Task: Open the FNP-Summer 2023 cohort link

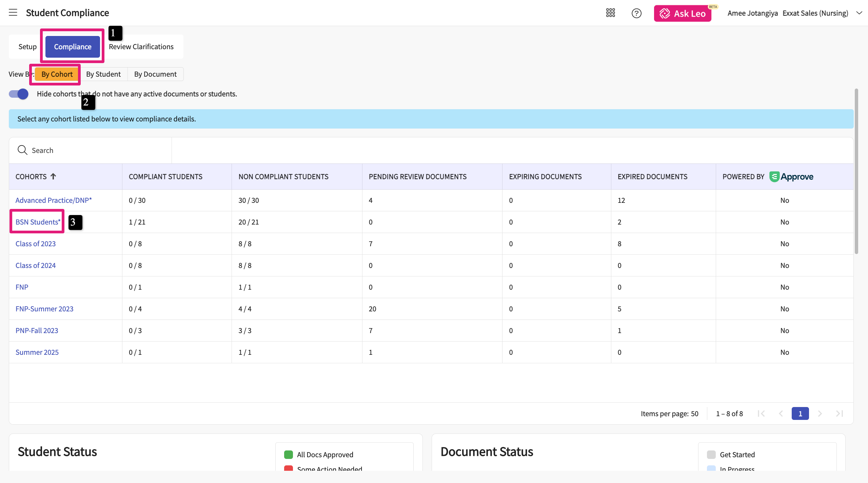Action: (44, 309)
